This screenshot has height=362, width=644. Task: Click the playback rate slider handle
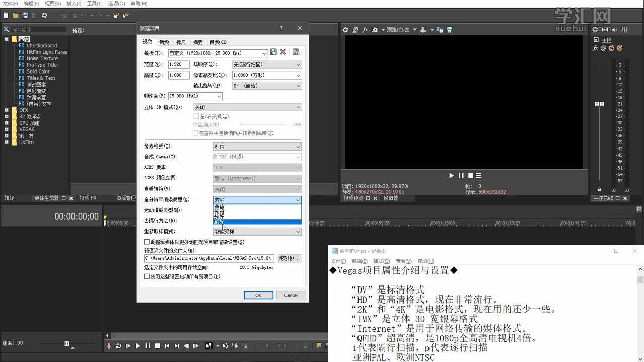pos(67,344)
